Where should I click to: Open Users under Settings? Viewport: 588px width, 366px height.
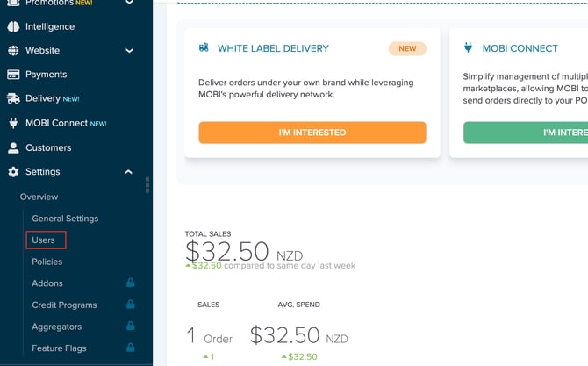(44, 240)
